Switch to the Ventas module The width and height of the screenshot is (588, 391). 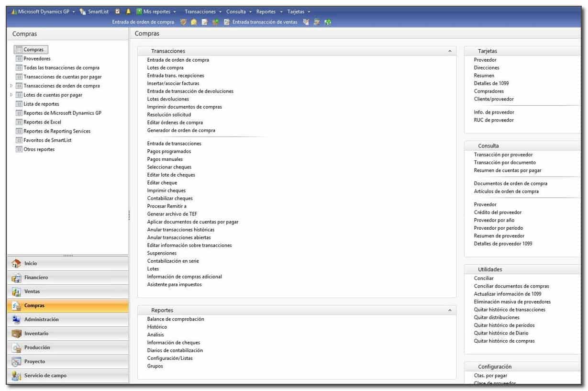pos(17,292)
